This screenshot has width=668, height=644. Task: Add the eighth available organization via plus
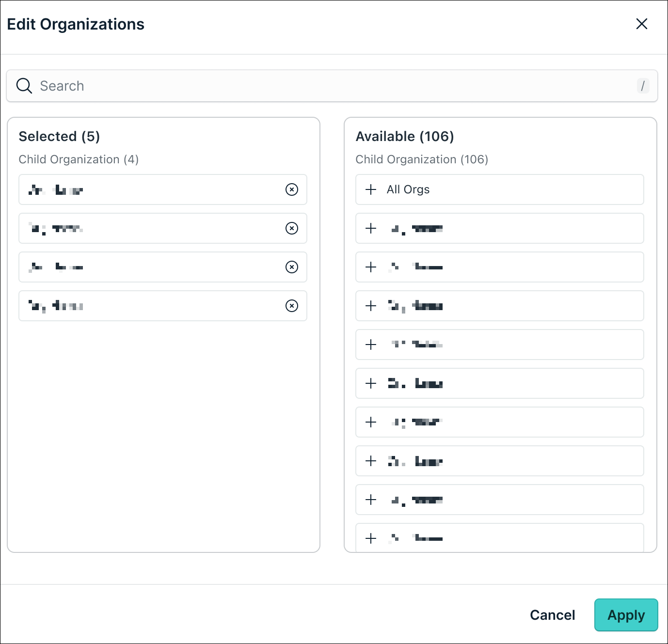click(x=371, y=461)
